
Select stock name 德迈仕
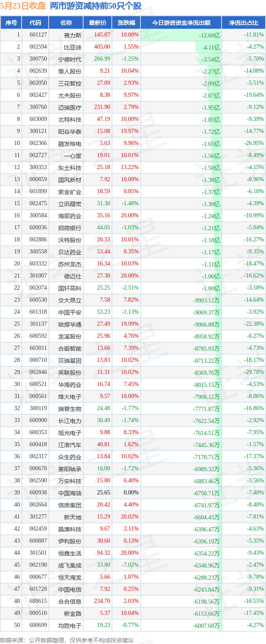pos(73,276)
